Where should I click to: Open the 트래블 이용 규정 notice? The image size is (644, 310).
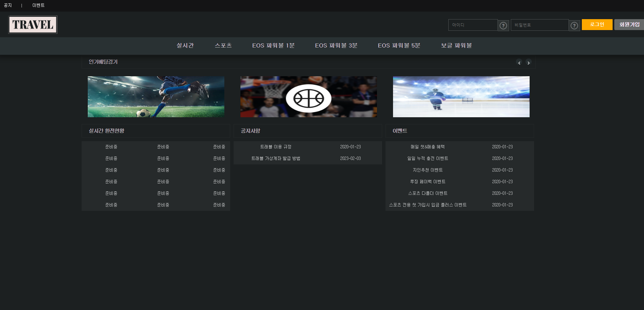[x=276, y=147]
